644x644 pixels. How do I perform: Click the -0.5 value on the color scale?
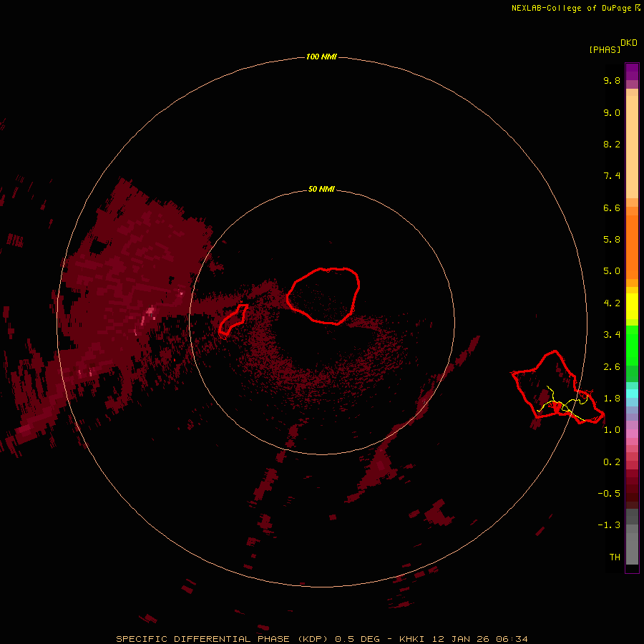609,494
